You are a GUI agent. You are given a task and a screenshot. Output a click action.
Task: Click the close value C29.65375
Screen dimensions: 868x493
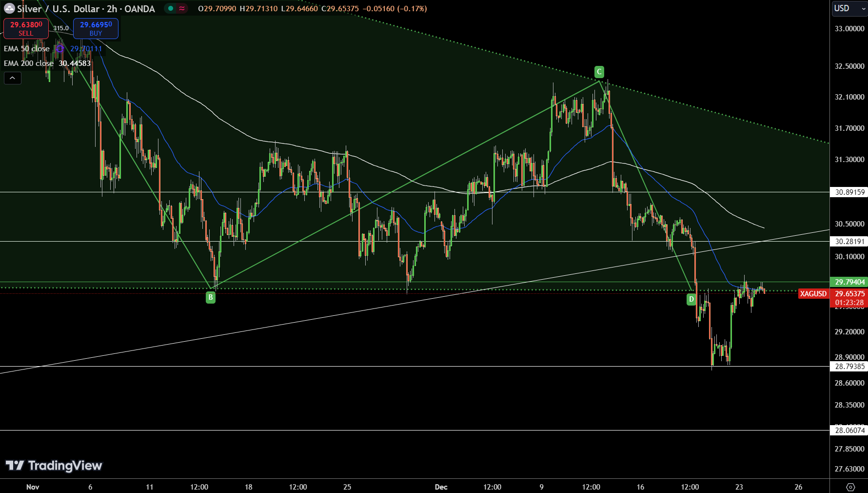click(x=340, y=9)
